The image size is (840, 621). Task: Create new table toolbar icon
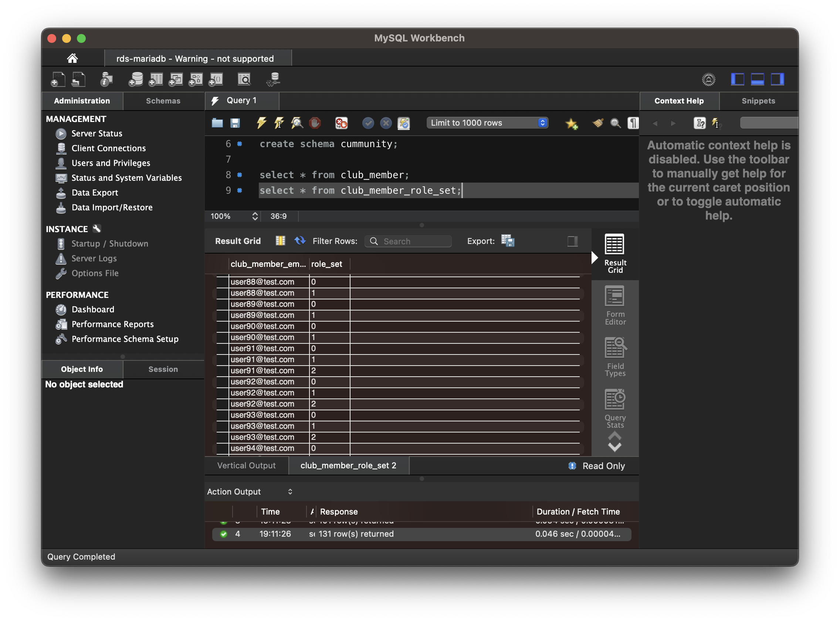point(156,79)
